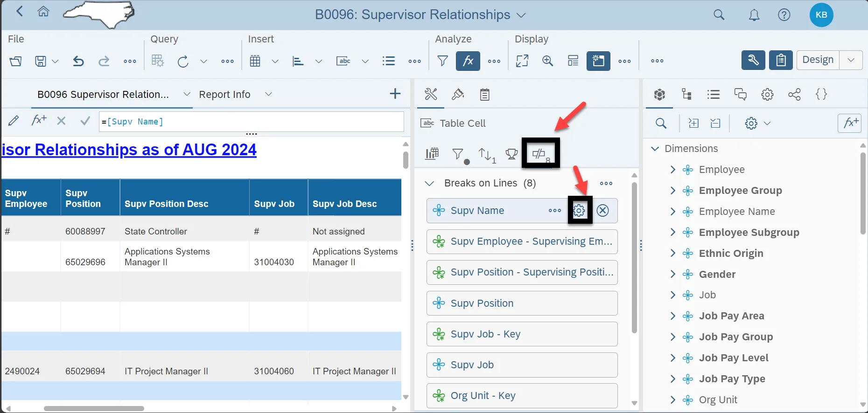Click the Save document icon

[x=41, y=61]
